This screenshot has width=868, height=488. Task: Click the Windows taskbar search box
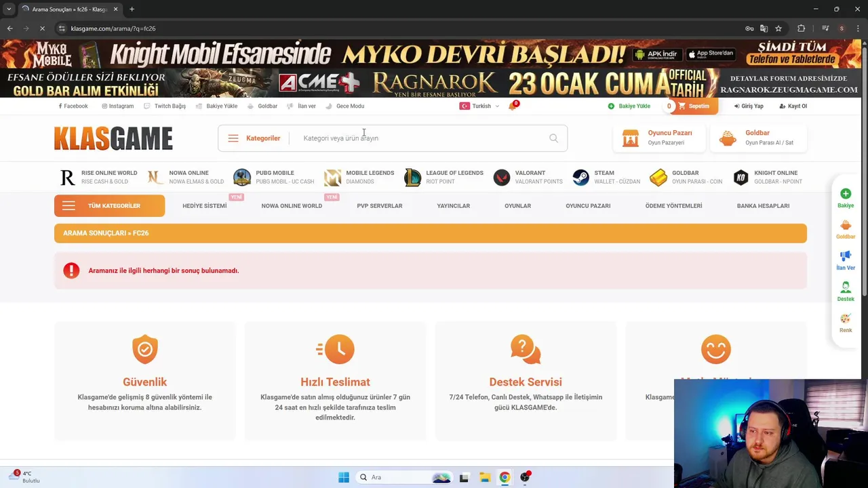pos(403,477)
